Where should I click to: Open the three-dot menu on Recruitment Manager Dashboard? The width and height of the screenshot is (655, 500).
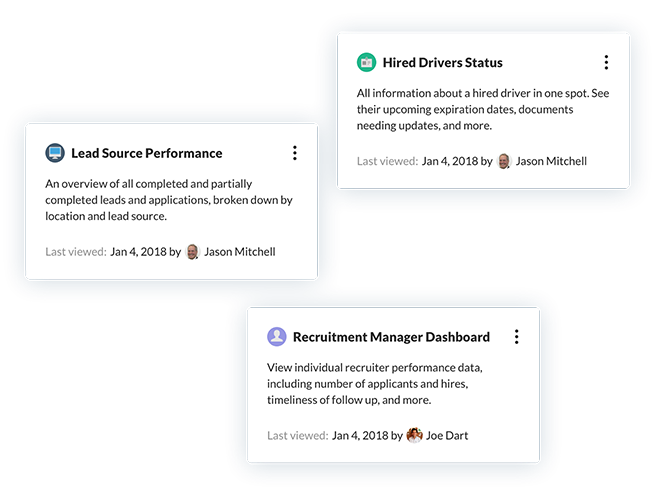click(x=517, y=337)
